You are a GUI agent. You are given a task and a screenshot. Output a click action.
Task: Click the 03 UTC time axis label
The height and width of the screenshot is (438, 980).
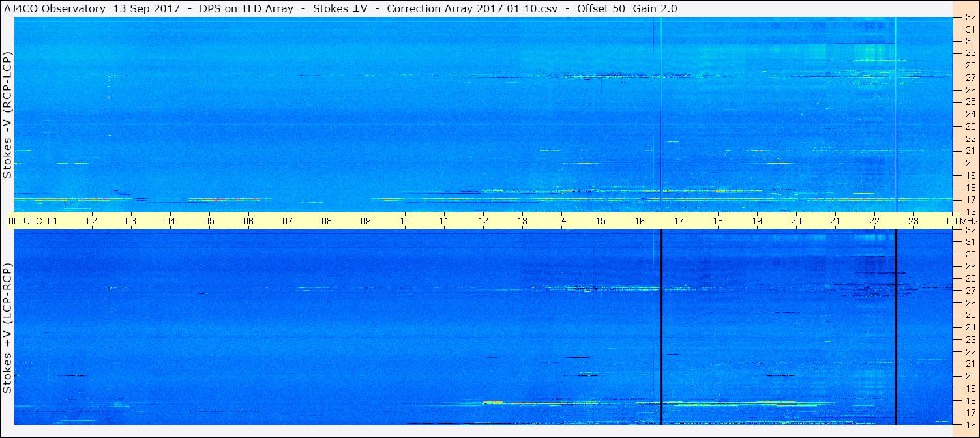(131, 221)
